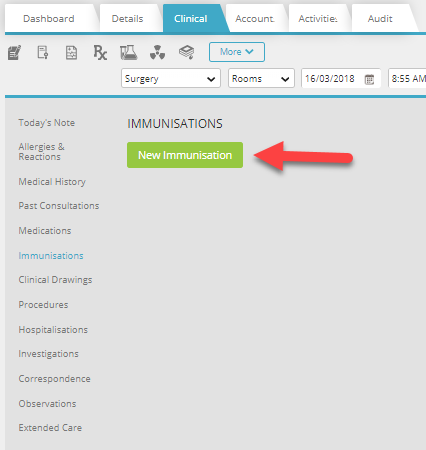This screenshot has height=450, width=426.
Task: Open the Audit tab
Action: pos(380,19)
